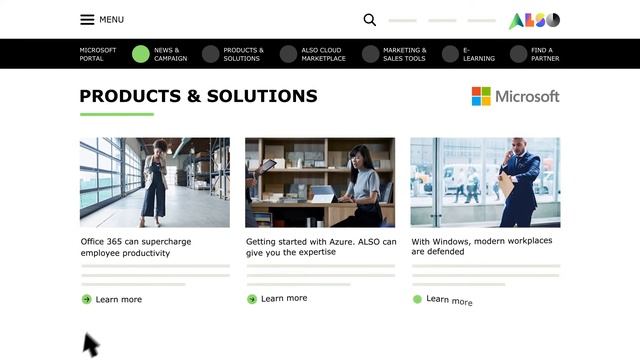Open the hamburger MENU icon

87,20
